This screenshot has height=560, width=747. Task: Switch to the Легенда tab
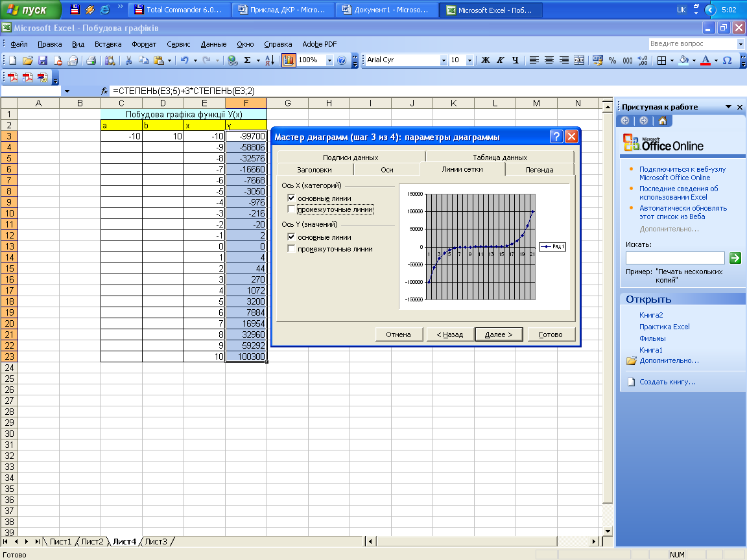pos(539,170)
